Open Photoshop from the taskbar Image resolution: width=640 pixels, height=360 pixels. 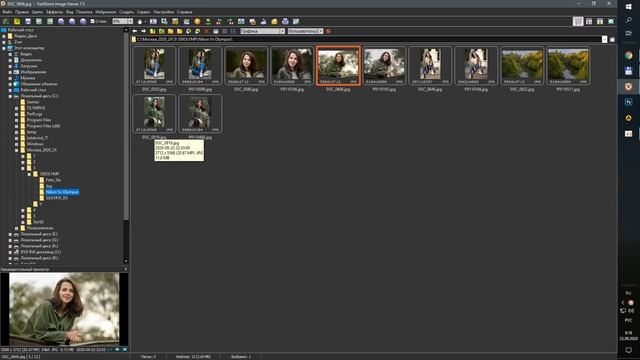pos(629,102)
